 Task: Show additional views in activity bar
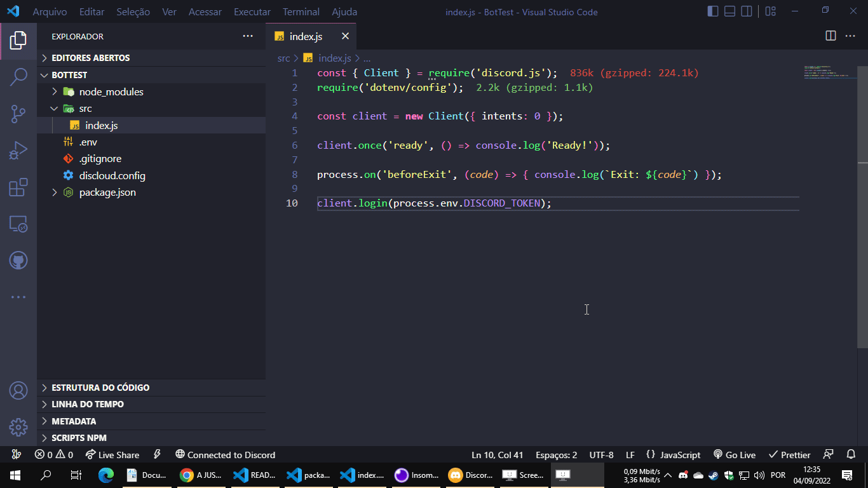coord(18,297)
